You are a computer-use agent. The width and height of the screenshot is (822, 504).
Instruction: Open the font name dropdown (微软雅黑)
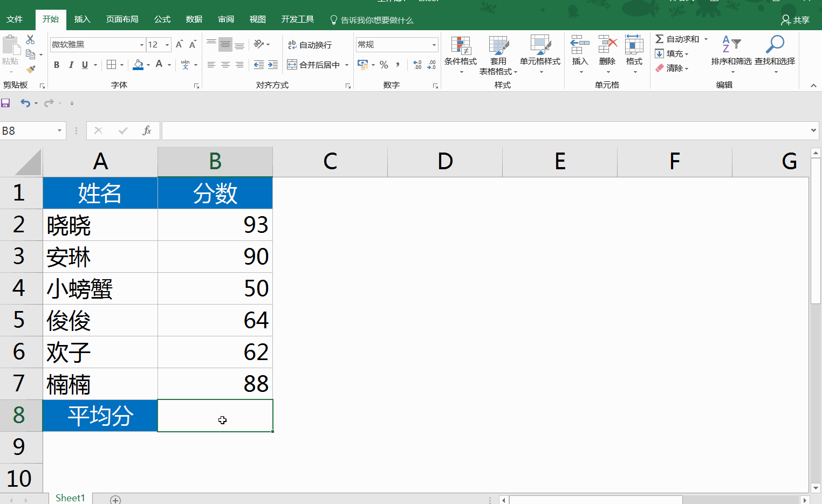pos(142,45)
